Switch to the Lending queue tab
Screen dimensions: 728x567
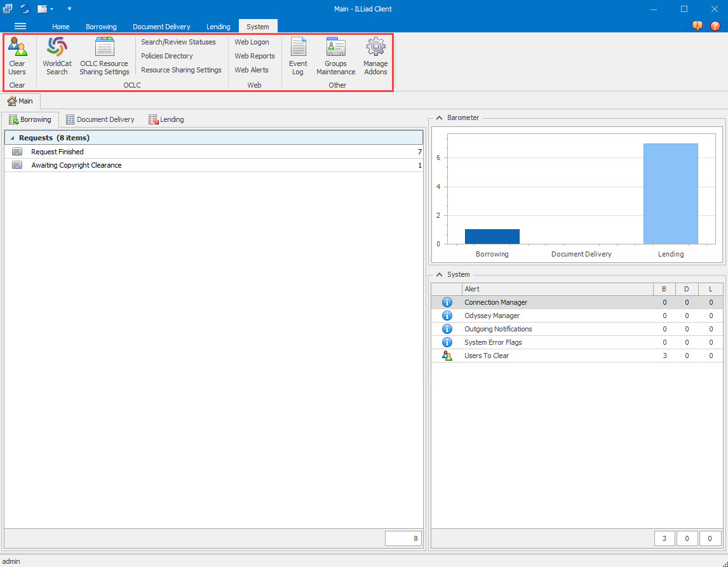(x=166, y=119)
